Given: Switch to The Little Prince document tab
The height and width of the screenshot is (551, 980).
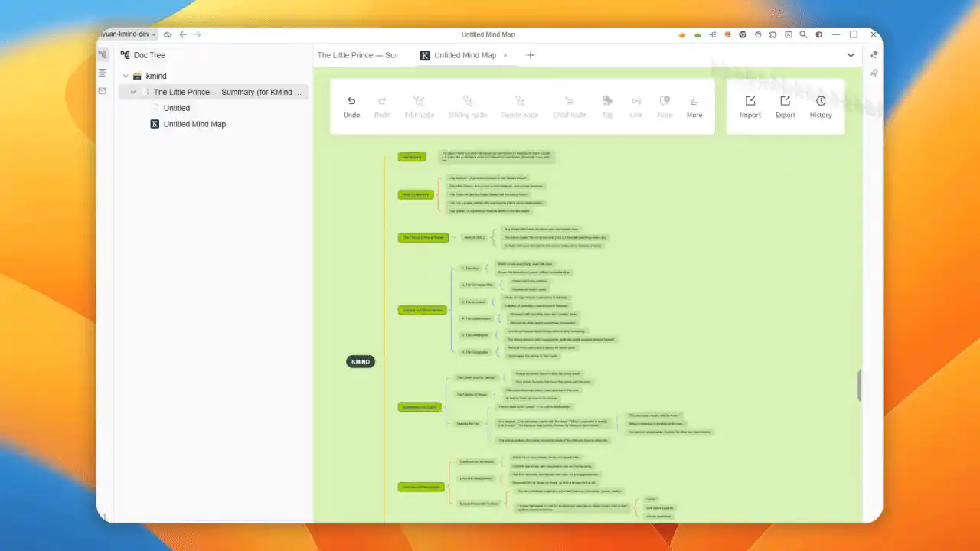Looking at the screenshot, I should (x=358, y=55).
